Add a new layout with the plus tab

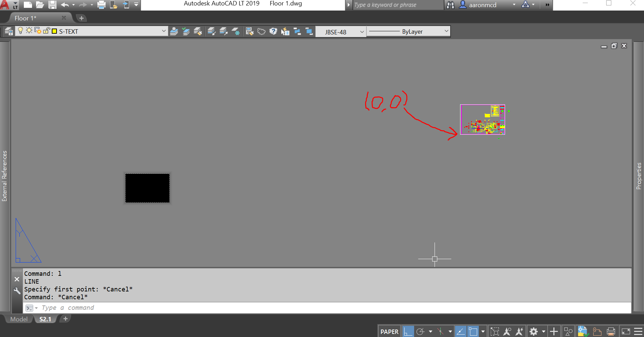pos(65,319)
